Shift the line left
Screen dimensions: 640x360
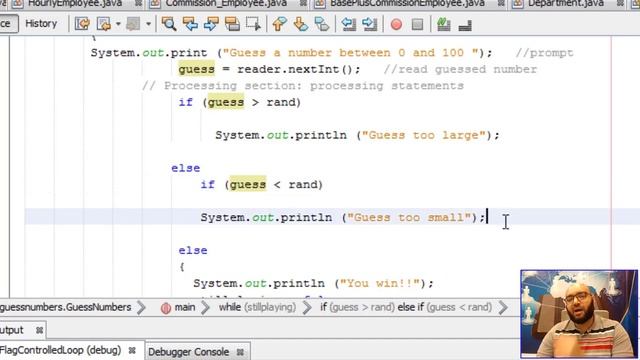click(348, 24)
